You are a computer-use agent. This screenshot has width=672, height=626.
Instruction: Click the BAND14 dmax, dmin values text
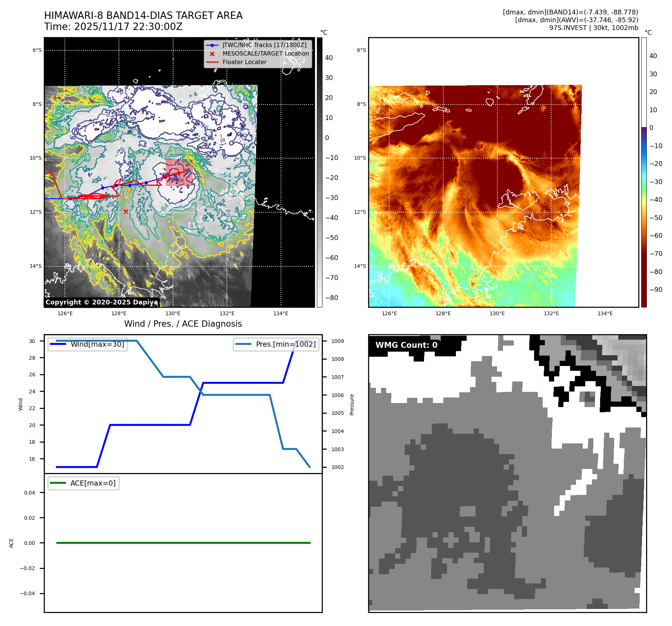[570, 12]
